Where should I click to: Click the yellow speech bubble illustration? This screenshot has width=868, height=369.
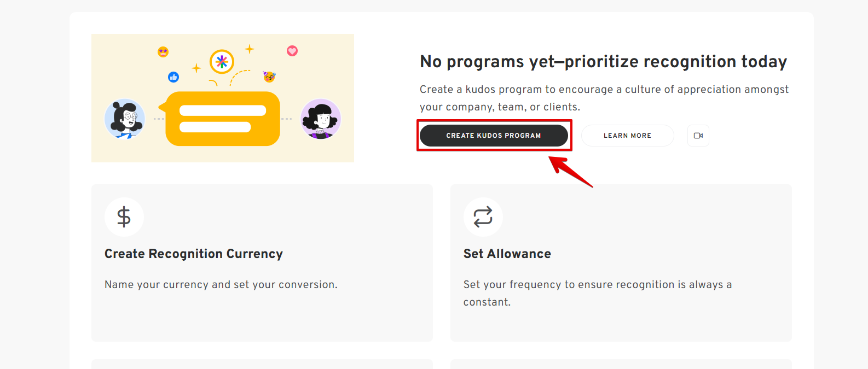(x=223, y=119)
